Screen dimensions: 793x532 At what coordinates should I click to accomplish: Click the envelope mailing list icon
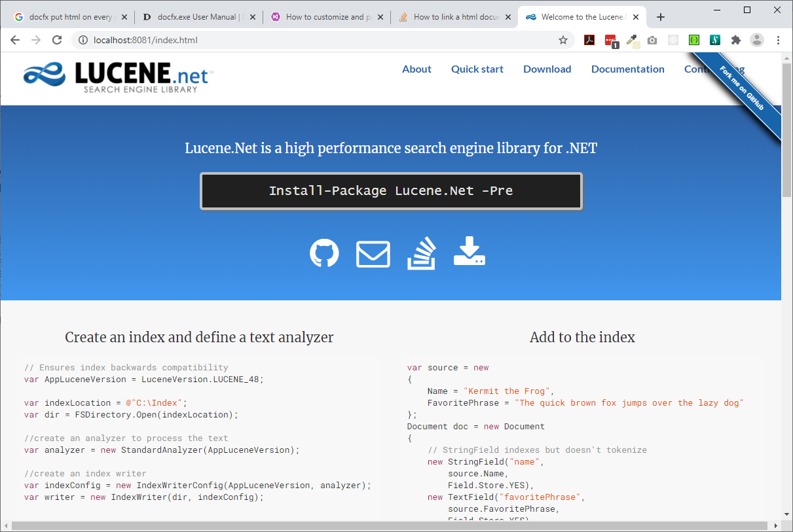coord(373,255)
